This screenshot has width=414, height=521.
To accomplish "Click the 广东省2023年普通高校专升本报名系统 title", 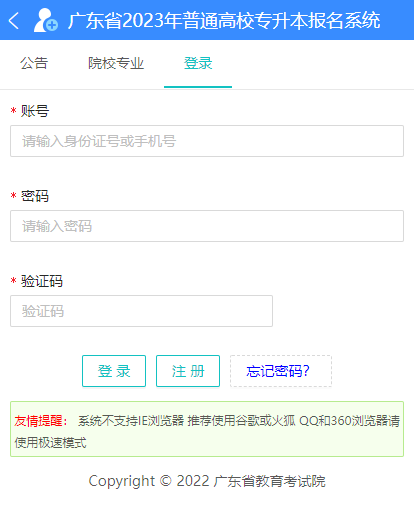I will 224,21.
